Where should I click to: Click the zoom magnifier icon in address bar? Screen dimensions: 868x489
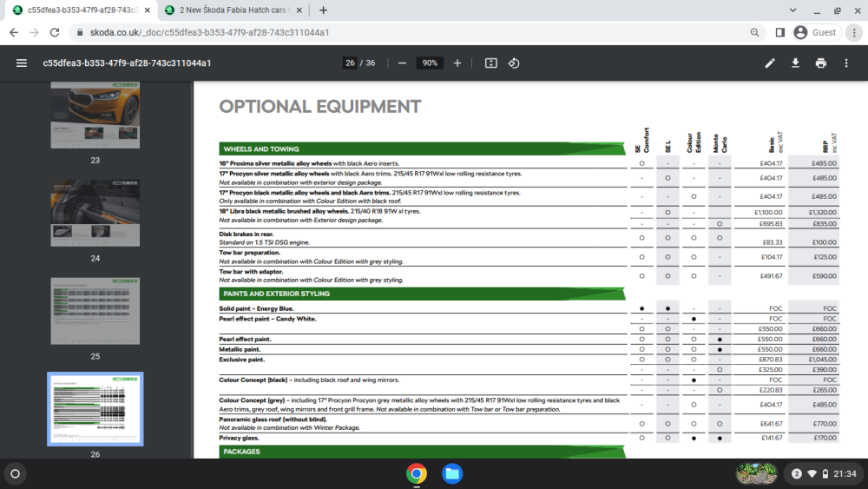coord(754,33)
